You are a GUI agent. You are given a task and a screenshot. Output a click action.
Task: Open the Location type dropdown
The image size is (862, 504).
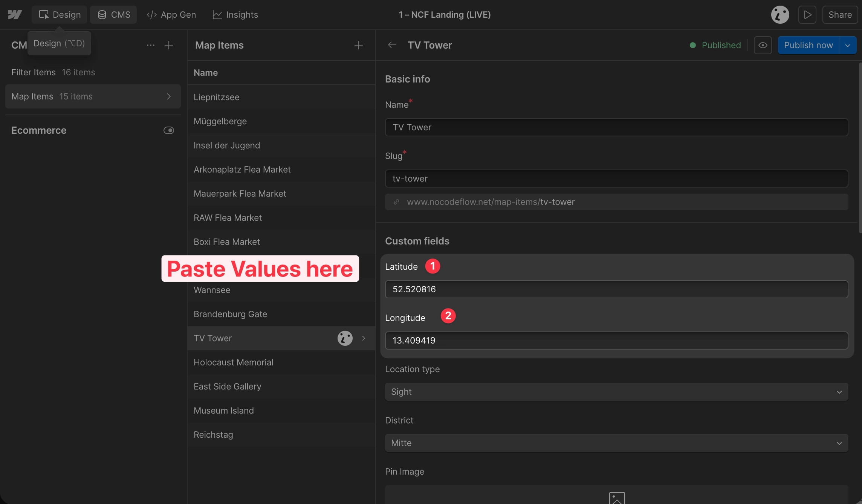tap(616, 392)
